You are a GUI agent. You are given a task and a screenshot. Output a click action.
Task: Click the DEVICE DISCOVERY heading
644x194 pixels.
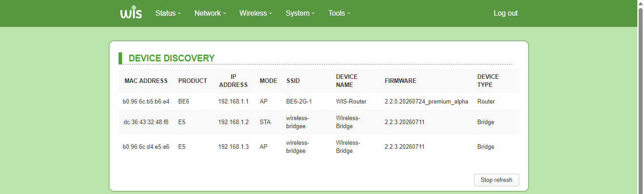[172, 58]
